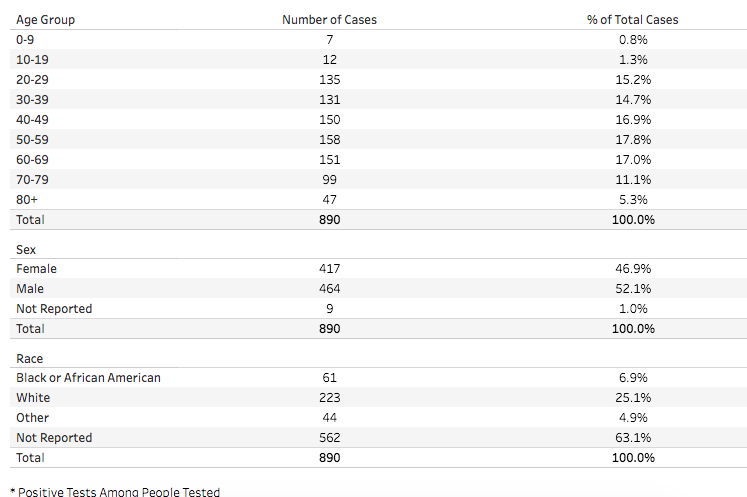
Task: Click the 464 cases value
Action: point(329,289)
